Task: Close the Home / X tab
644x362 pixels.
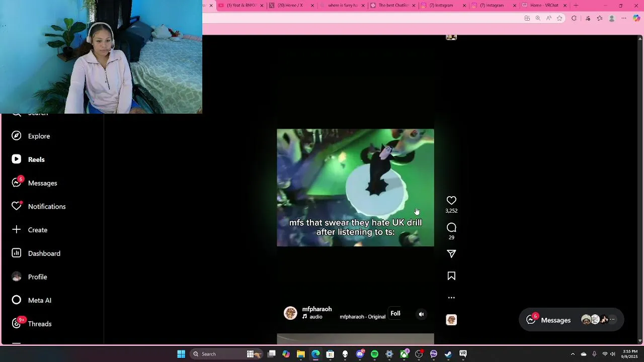Action: [x=312, y=6]
